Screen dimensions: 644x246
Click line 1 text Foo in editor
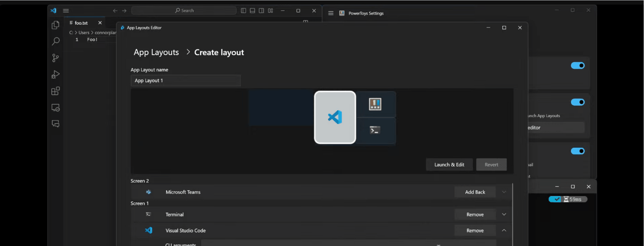(x=92, y=40)
